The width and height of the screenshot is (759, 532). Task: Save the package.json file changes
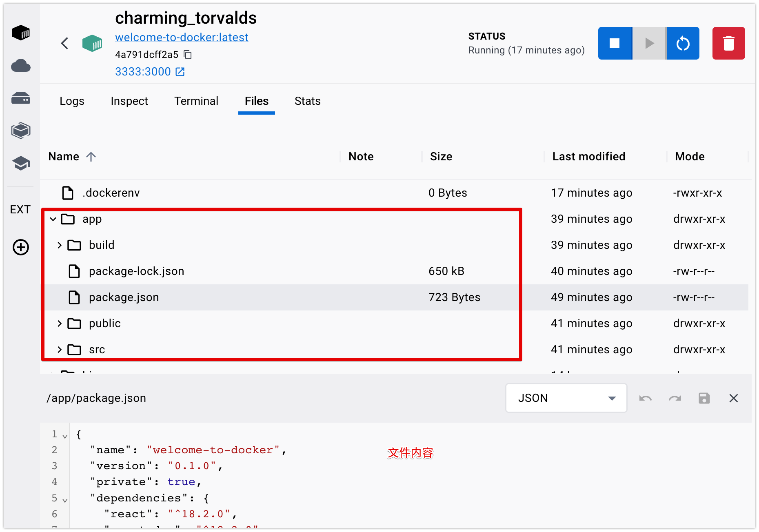704,398
